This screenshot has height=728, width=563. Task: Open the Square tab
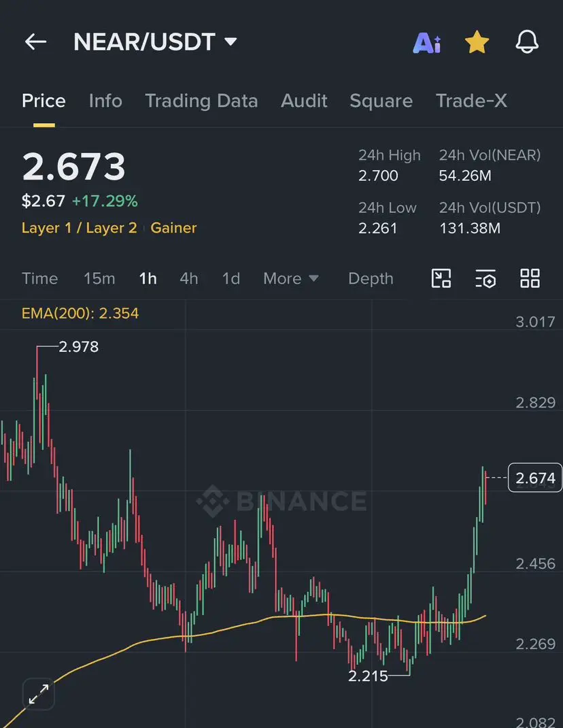[x=381, y=101]
